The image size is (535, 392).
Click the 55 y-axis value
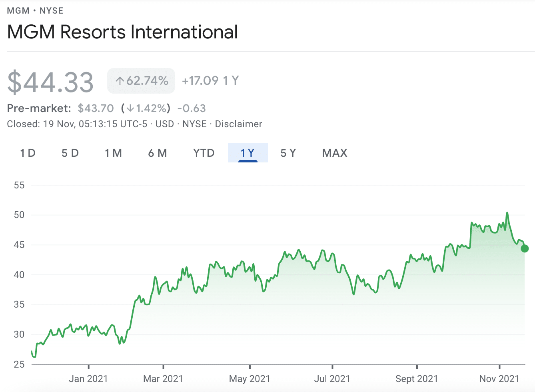click(19, 185)
